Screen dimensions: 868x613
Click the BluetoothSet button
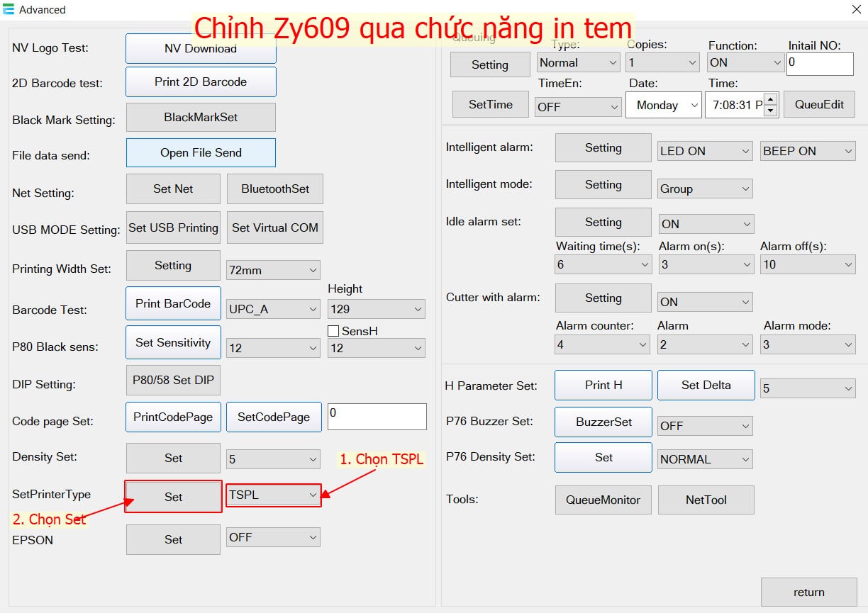coord(274,189)
